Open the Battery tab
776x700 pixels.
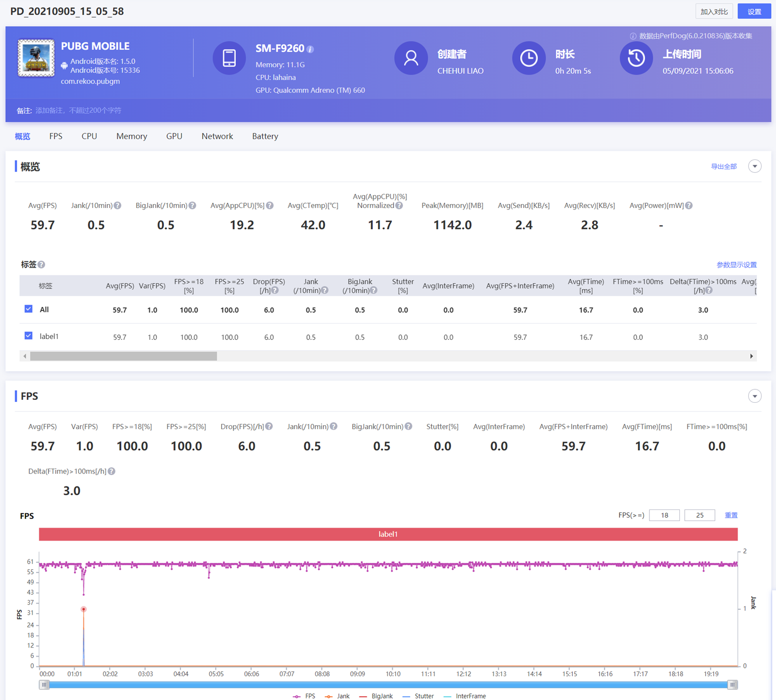pos(265,136)
